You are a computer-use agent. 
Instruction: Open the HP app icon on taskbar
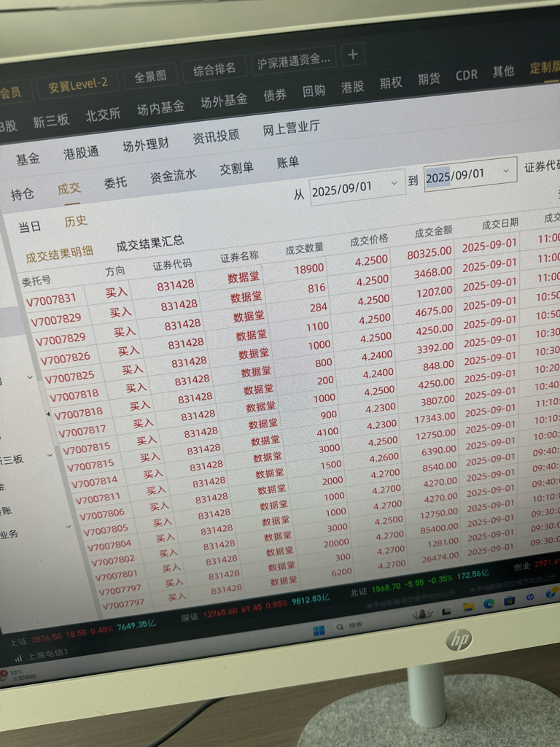(530, 597)
